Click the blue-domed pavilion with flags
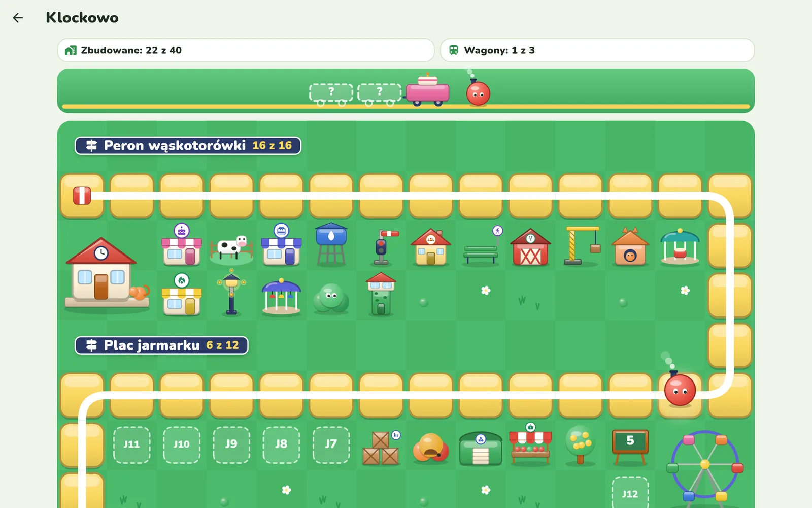Image resolution: width=812 pixels, height=508 pixels. click(281, 297)
